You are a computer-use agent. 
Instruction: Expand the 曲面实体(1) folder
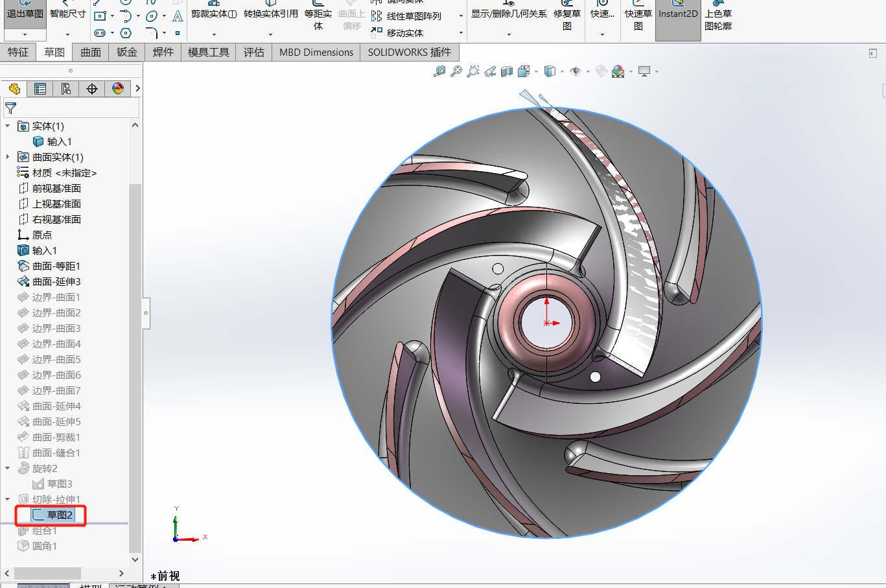pyautogui.click(x=8, y=157)
